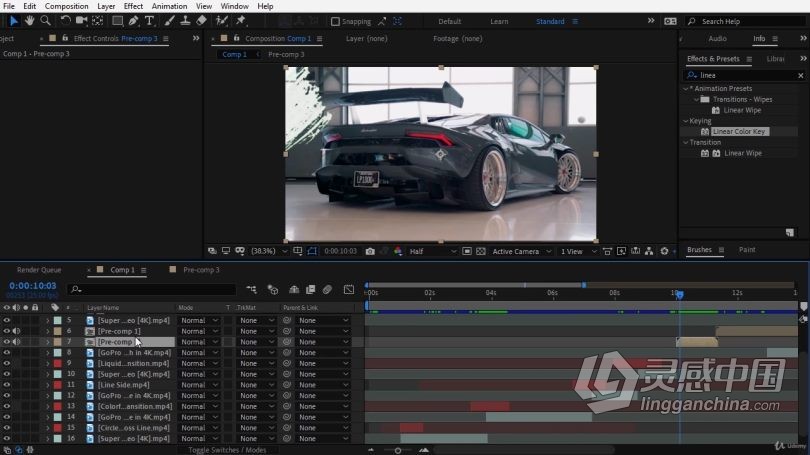Hide layer 8 GoPro video eye
The width and height of the screenshot is (810, 455).
click(7, 353)
